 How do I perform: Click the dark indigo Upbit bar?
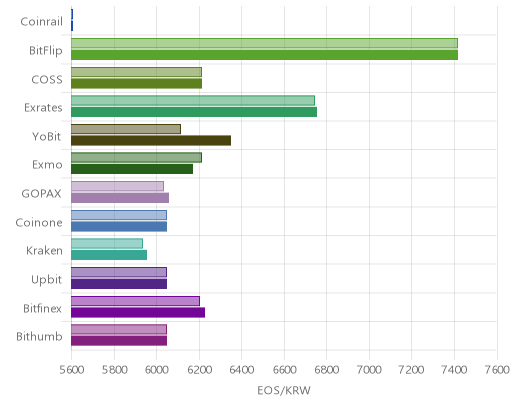pos(119,284)
